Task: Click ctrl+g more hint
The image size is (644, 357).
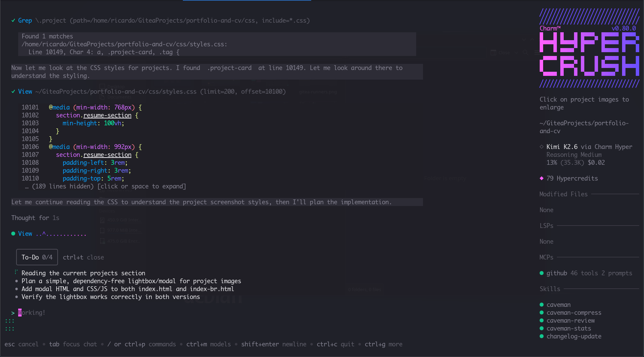Action: click(384, 344)
